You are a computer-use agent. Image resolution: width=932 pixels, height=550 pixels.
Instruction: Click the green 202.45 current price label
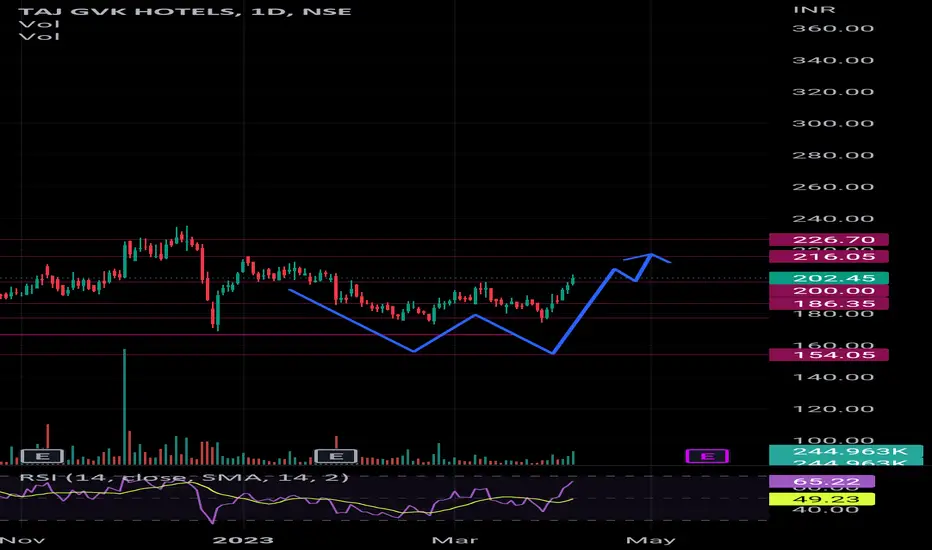click(829, 278)
